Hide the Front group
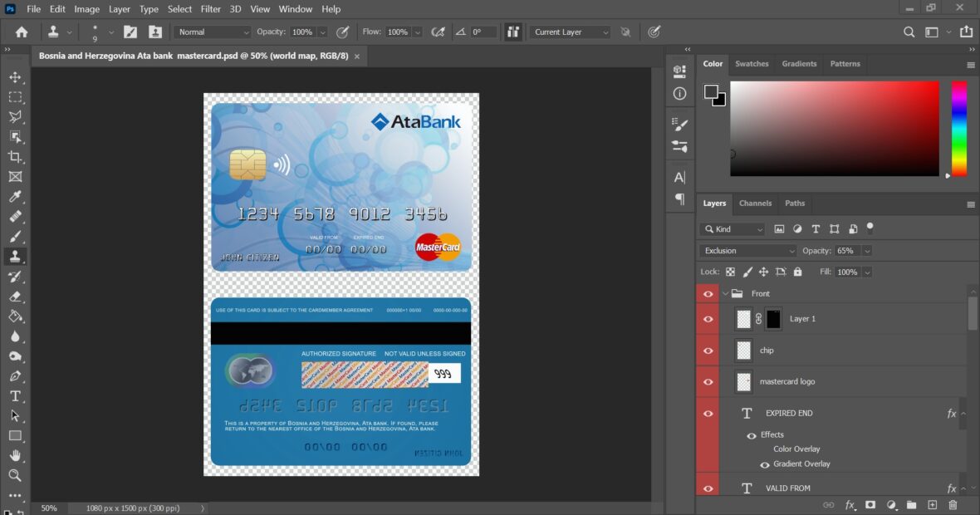The width and height of the screenshot is (980, 515). pos(708,294)
